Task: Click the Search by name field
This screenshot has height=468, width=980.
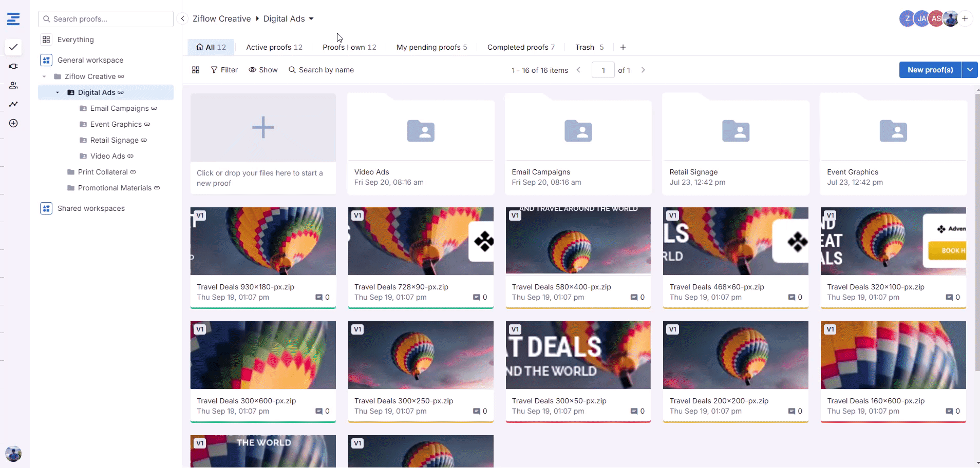Action: [321, 70]
